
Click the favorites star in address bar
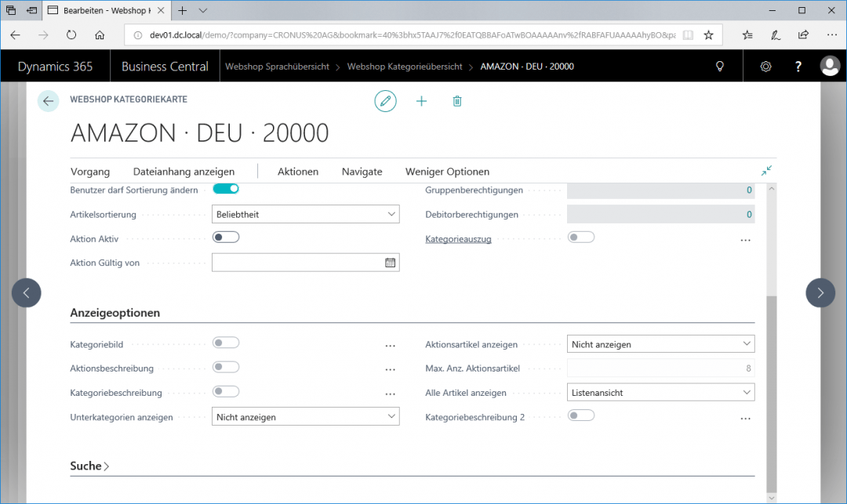(708, 35)
